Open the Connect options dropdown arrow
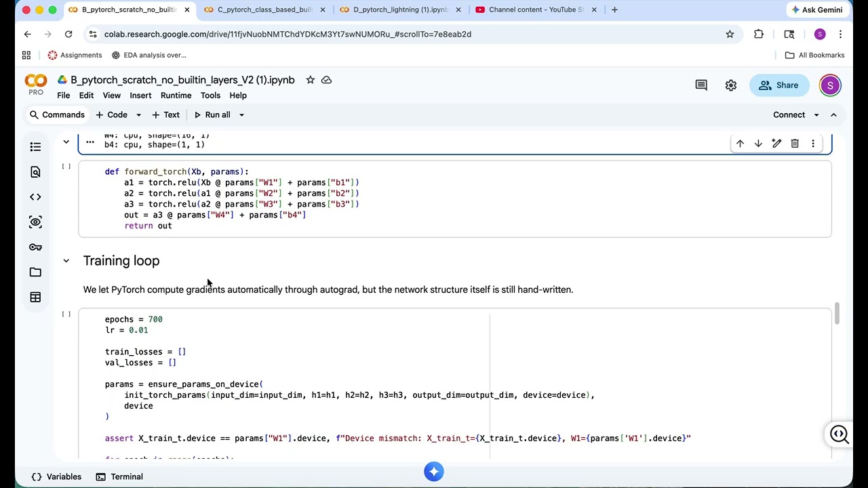The height and width of the screenshot is (488, 868). point(816,115)
